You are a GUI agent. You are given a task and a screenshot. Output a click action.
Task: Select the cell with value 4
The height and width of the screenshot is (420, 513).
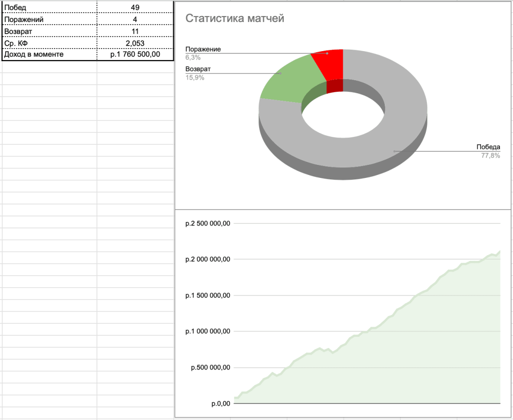(x=135, y=19)
